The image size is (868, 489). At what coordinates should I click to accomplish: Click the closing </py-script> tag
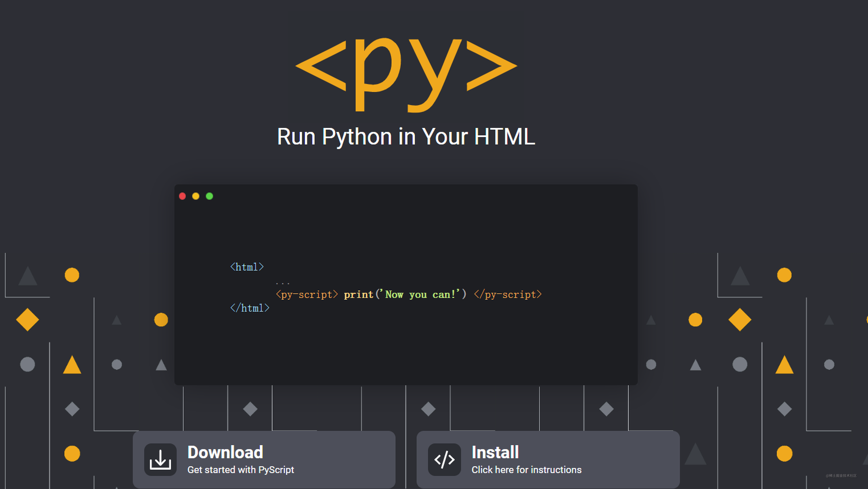click(x=508, y=294)
